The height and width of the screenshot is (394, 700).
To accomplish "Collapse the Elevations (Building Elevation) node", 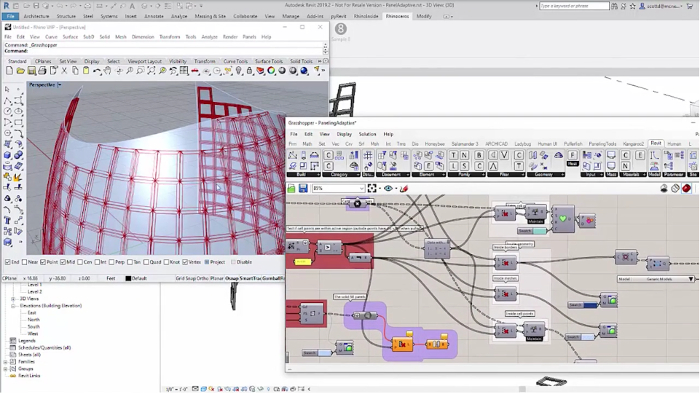I will (x=13, y=306).
